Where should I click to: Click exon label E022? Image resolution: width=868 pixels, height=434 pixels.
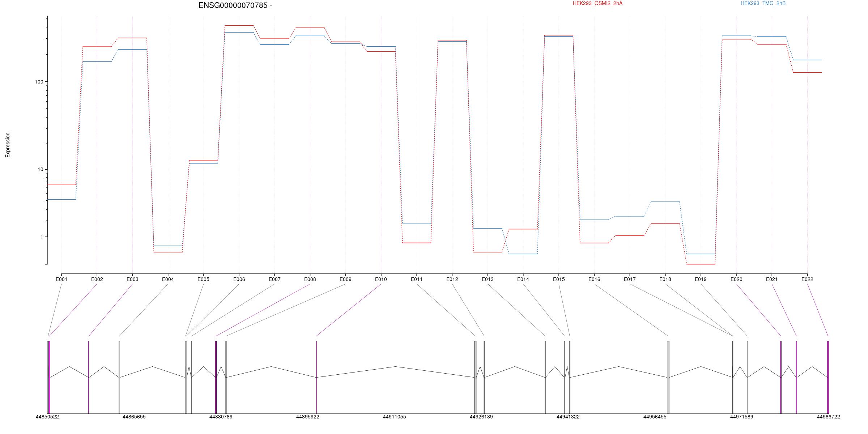(x=807, y=279)
